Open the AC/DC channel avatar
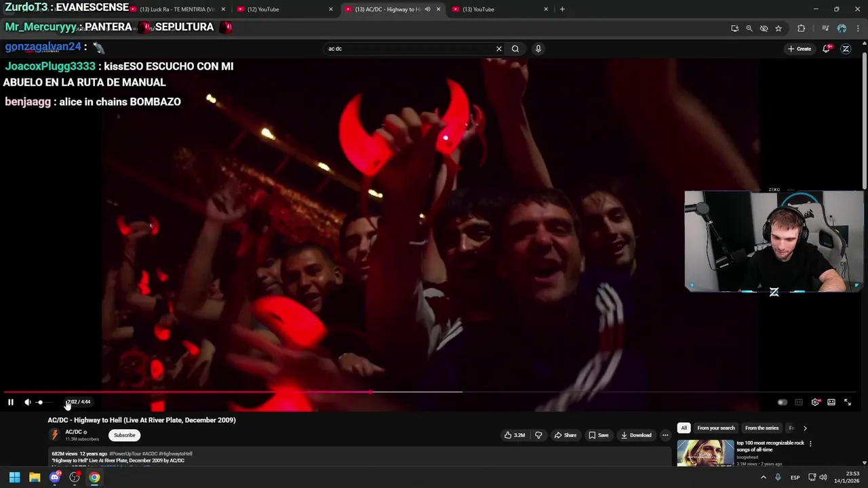This screenshot has height=488, width=868. 55,435
